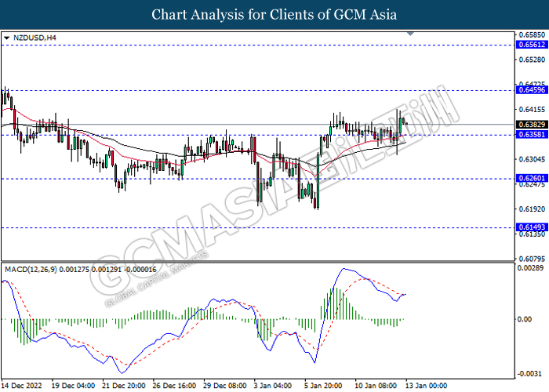549x392 pixels.
Task: Click the 0.64596 price level label
Action: [x=532, y=90]
